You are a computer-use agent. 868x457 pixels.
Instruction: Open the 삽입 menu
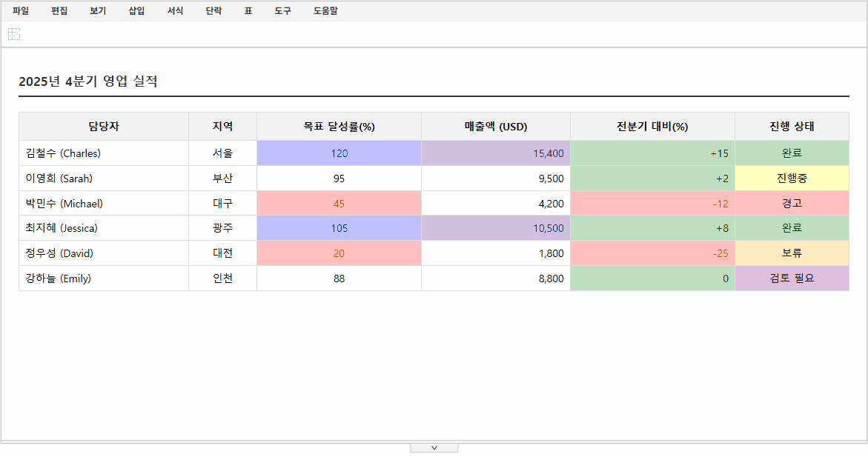136,10
